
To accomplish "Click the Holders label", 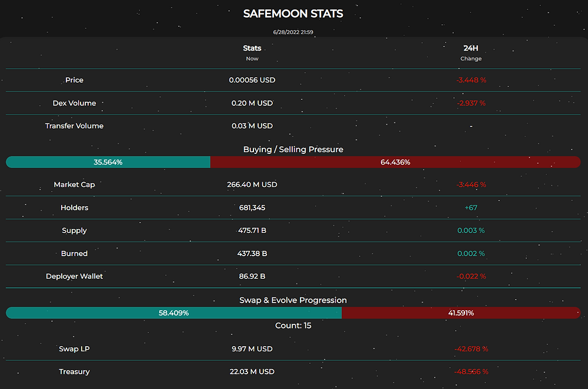I will [x=74, y=207].
